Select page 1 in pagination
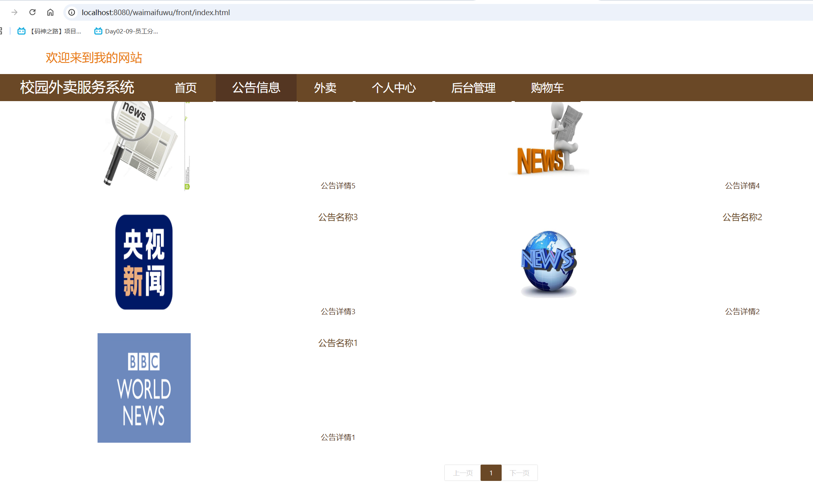 pyautogui.click(x=491, y=473)
